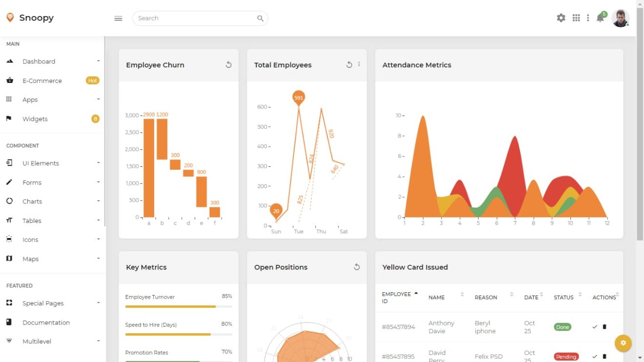
Task: Click the floating orange gear button bottom right
Action: (623, 343)
